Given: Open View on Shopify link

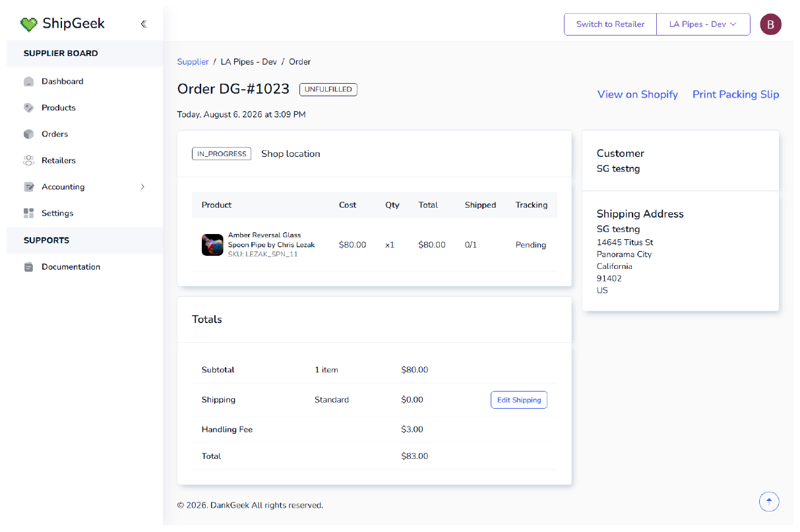Looking at the screenshot, I should click(637, 94).
